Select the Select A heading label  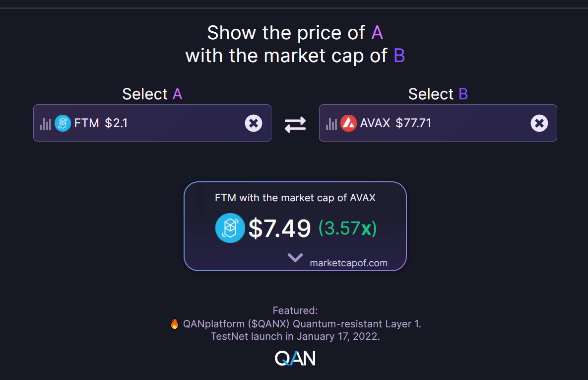coord(152,93)
